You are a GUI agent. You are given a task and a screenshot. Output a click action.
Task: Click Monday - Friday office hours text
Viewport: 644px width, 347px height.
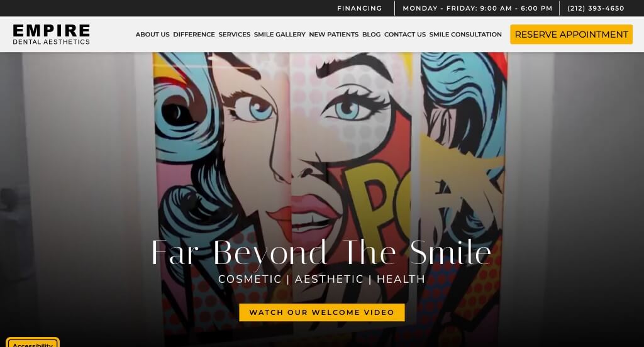[x=477, y=8]
